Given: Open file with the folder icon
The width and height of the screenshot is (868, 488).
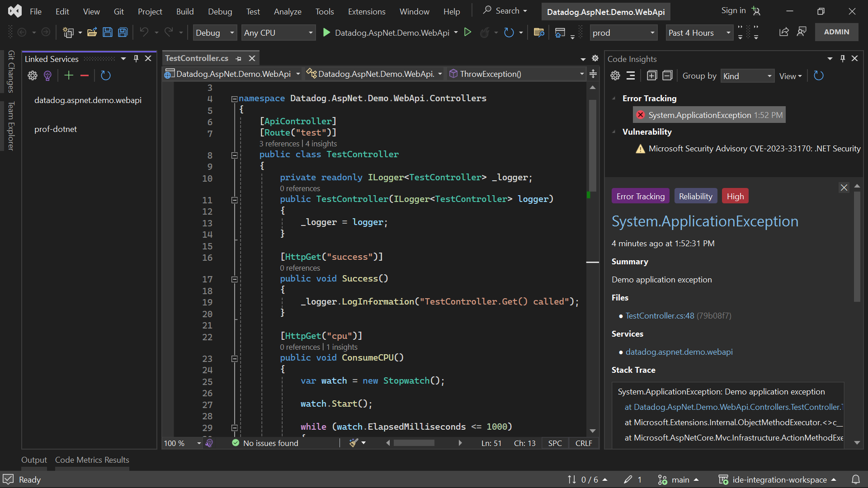Looking at the screenshot, I should pos(92,32).
